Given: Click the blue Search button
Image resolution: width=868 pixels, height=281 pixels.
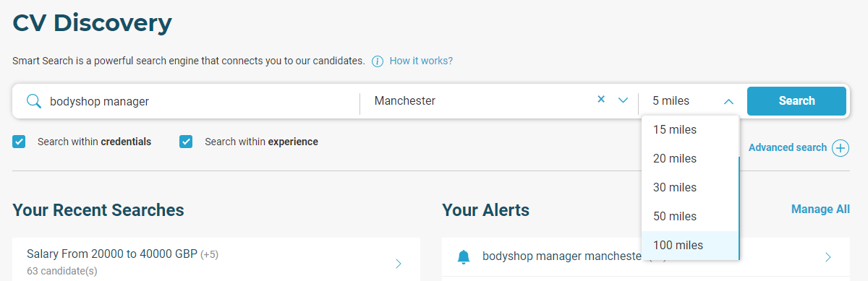Looking at the screenshot, I should 796,101.
